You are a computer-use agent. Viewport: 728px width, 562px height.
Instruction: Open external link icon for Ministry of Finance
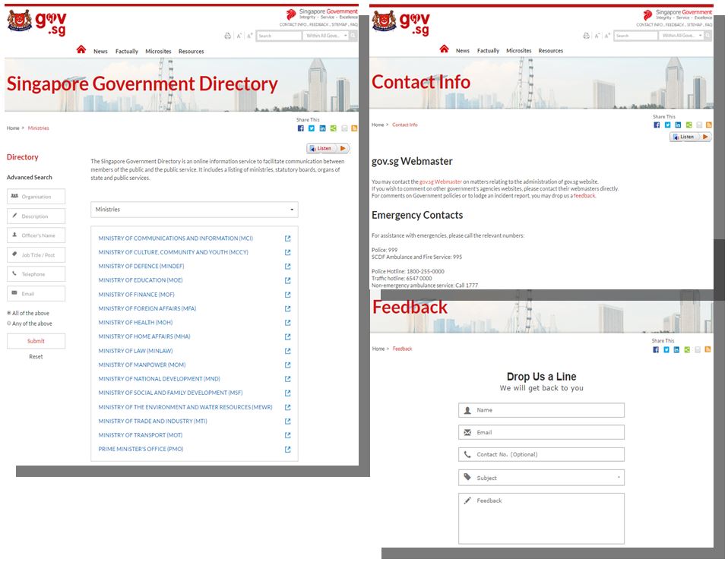pyautogui.click(x=287, y=295)
